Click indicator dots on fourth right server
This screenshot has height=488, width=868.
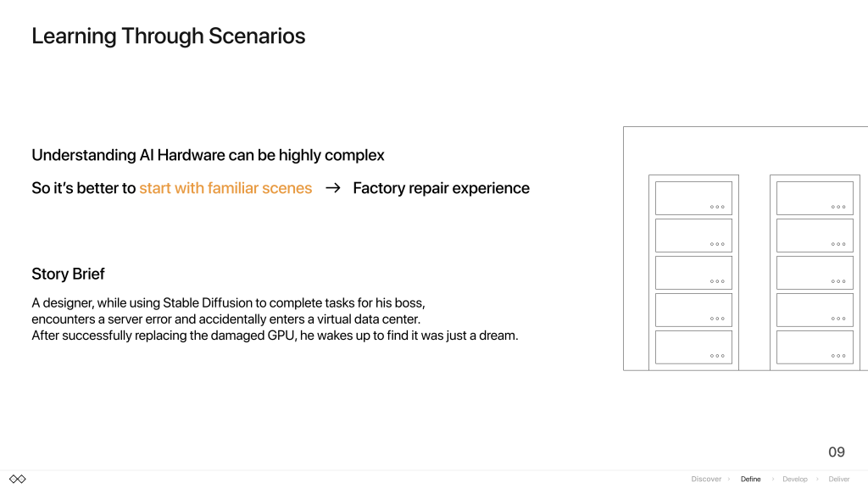838,319
